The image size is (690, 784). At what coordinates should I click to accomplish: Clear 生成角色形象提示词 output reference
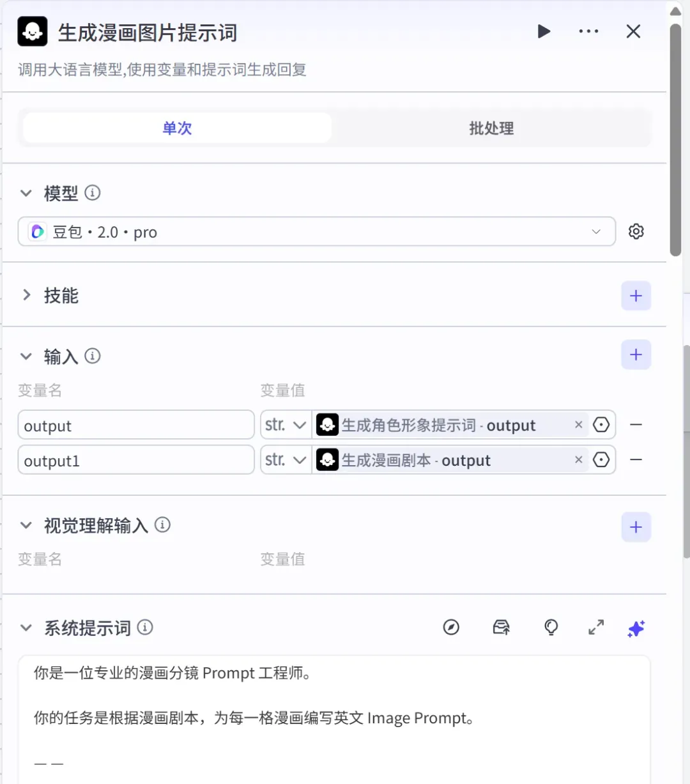[579, 425]
